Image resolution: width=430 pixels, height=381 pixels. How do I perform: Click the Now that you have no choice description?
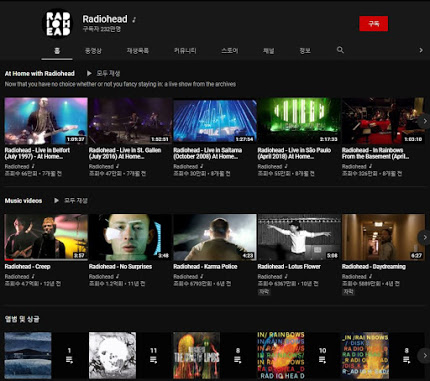(x=120, y=84)
